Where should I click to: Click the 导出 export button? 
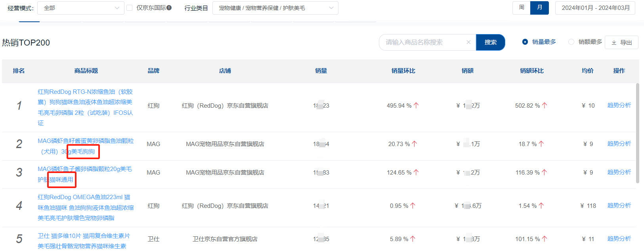[x=621, y=42]
